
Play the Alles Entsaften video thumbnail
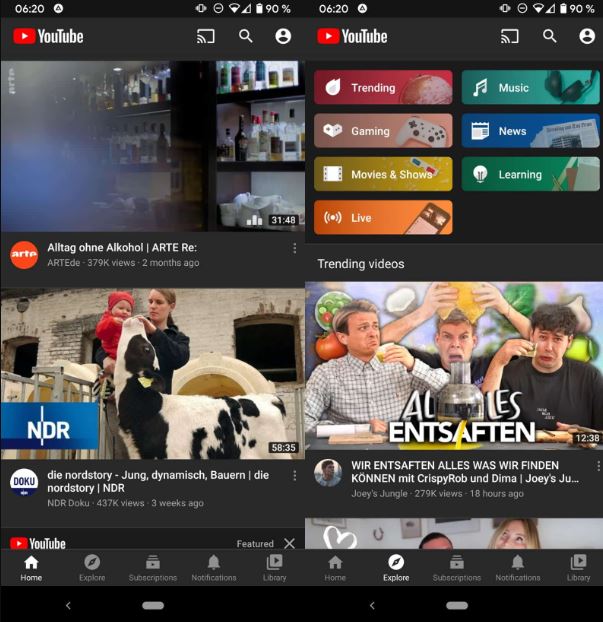tap(454, 365)
